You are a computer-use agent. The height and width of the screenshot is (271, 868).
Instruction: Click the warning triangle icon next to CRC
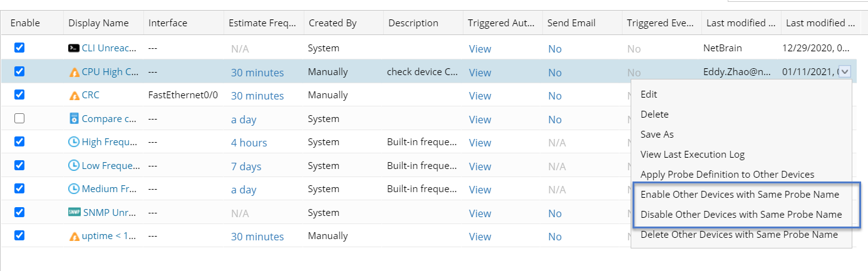click(x=74, y=96)
